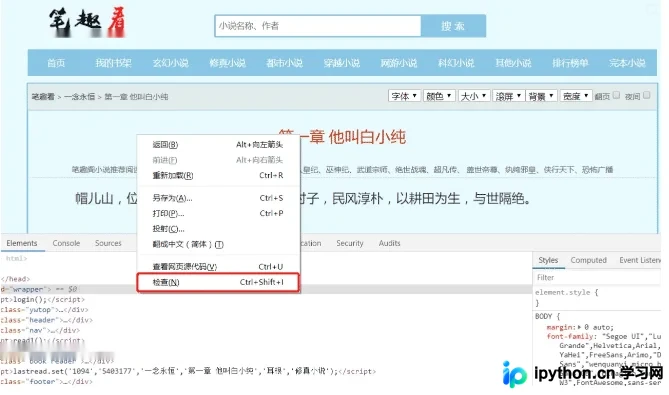Choose 另存为(A)... in context menu
The height and width of the screenshot is (395, 669).
(x=218, y=198)
